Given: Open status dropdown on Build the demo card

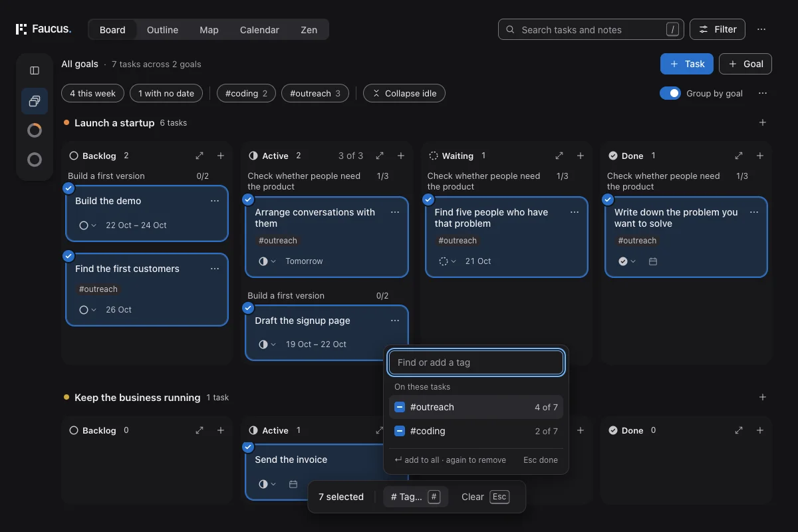Looking at the screenshot, I should [88, 225].
